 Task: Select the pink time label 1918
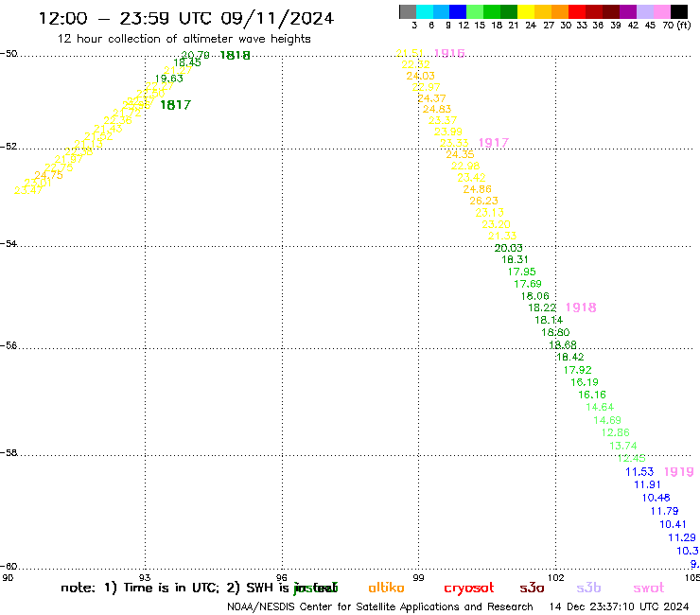581,307
